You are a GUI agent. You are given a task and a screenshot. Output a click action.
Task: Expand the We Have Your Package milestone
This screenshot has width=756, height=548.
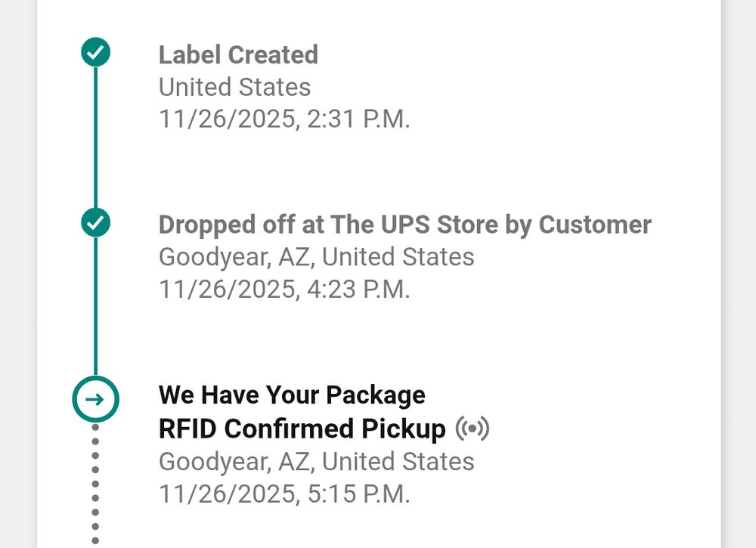(x=292, y=395)
